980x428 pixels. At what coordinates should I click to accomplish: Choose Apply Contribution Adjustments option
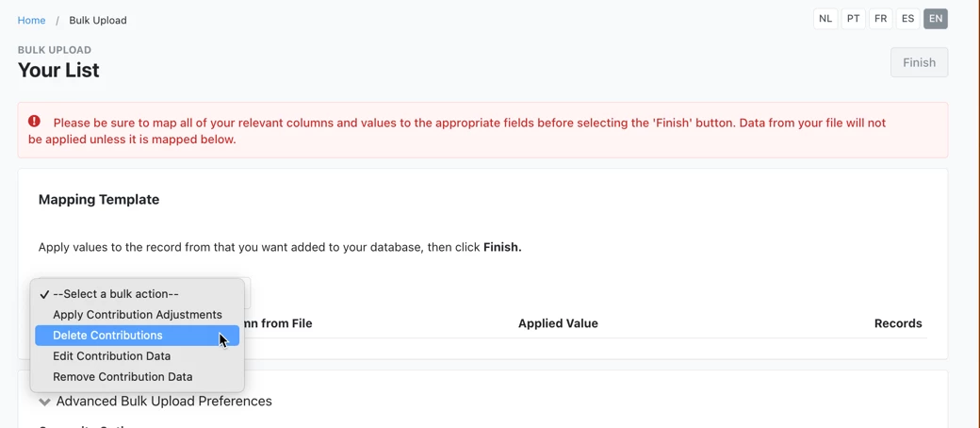point(137,315)
